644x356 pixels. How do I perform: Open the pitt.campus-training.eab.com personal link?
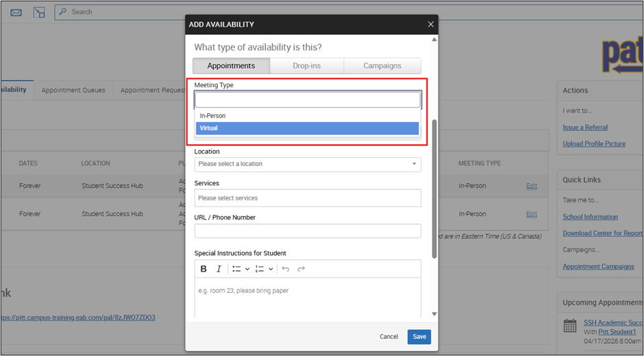77,318
